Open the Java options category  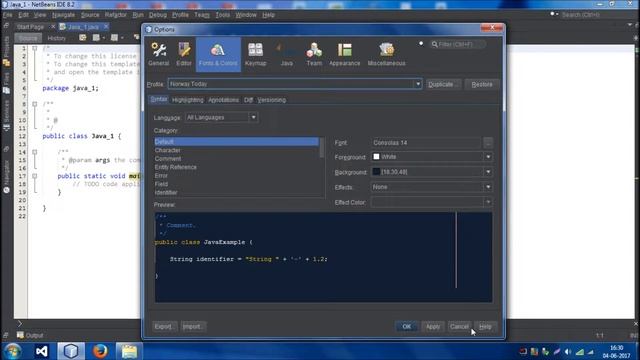[x=287, y=54]
